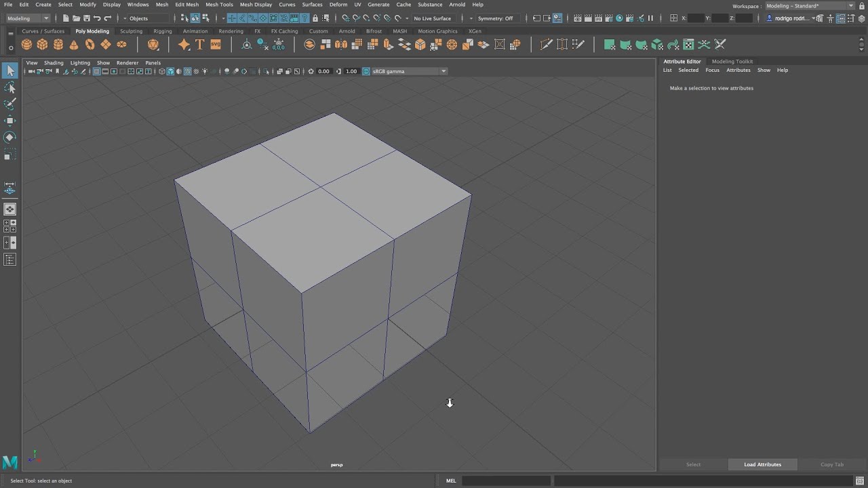This screenshot has height=488, width=868.
Task: Create a Polygon Cylinder from shelf
Action: coord(58,45)
